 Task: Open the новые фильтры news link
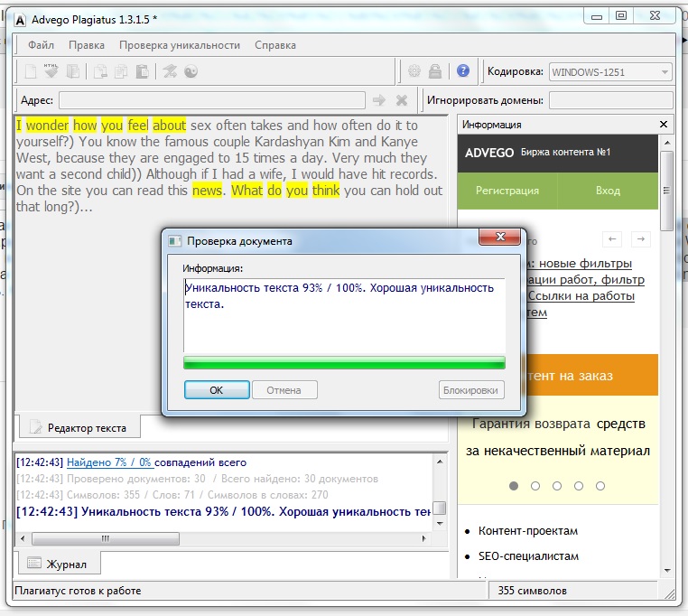point(585,264)
